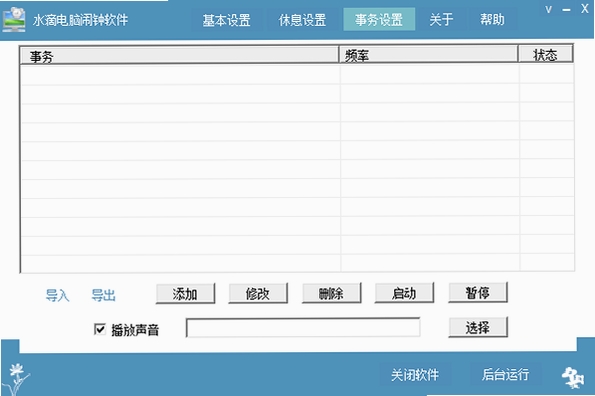Open the V dropdown menu in title bar
Image resolution: width=595 pixels, height=396 pixels.
click(x=548, y=9)
